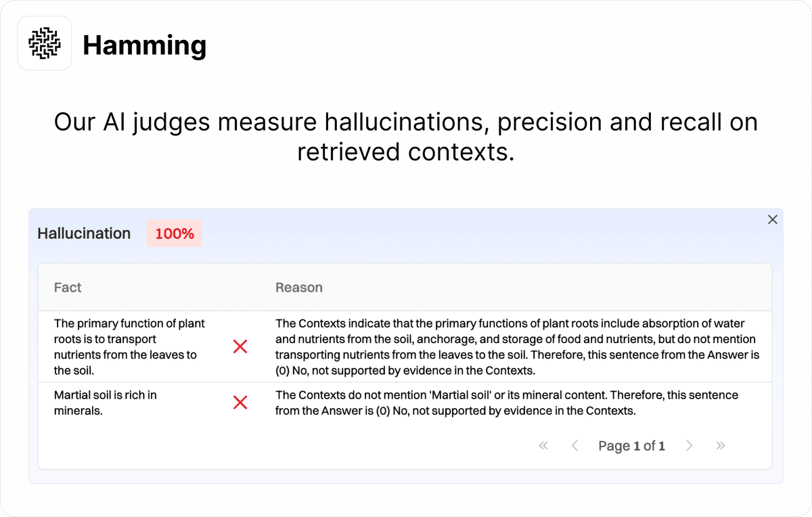Jump to the last page of results
The image size is (812, 517).
click(x=721, y=445)
